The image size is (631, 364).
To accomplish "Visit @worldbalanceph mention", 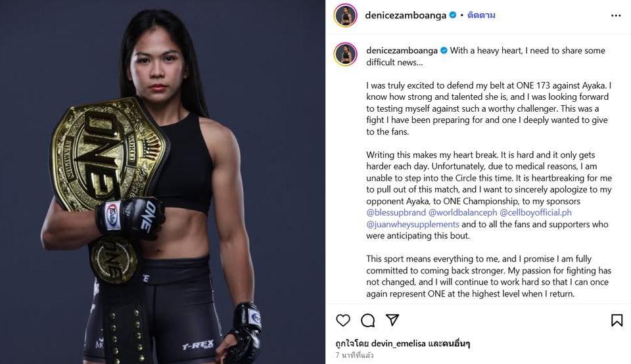I will (463, 212).
